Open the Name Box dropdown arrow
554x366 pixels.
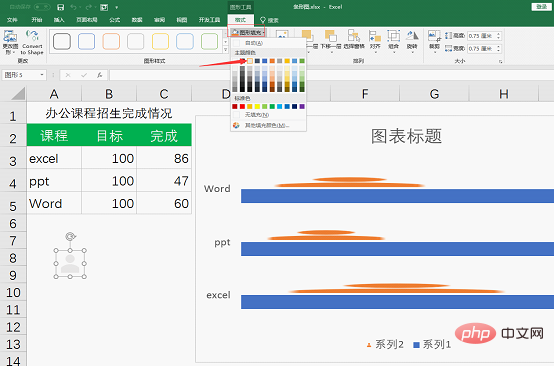(42, 75)
